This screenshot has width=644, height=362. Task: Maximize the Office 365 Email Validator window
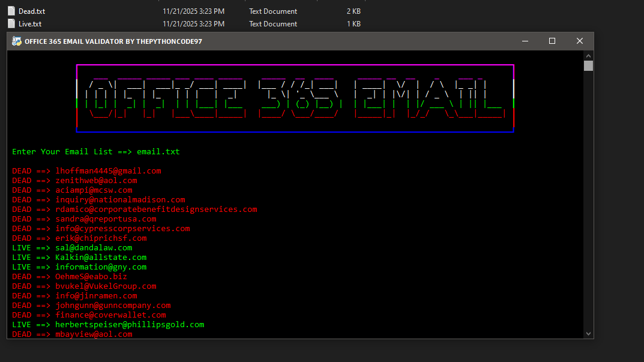(x=552, y=41)
